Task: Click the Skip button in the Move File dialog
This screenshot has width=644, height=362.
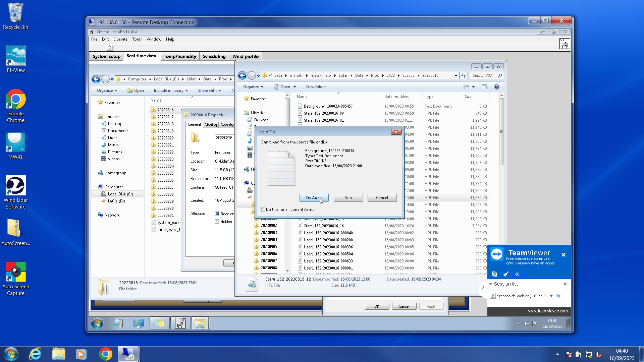Action: pyautogui.click(x=348, y=198)
